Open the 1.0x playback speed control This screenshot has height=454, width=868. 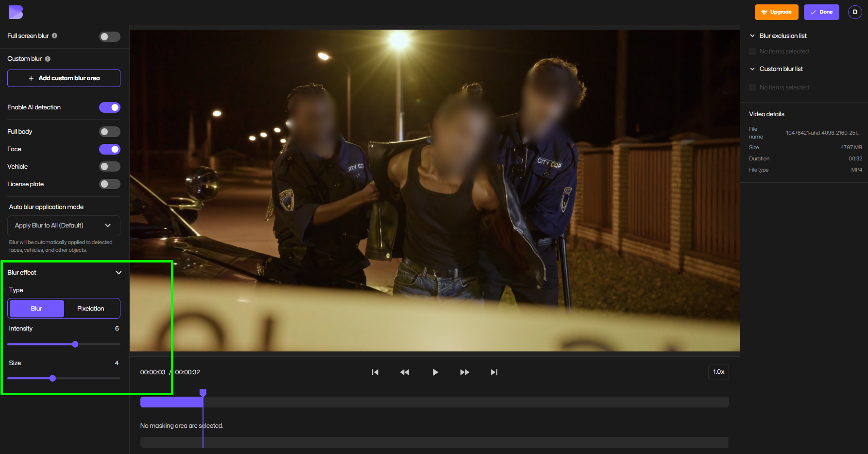click(x=718, y=372)
